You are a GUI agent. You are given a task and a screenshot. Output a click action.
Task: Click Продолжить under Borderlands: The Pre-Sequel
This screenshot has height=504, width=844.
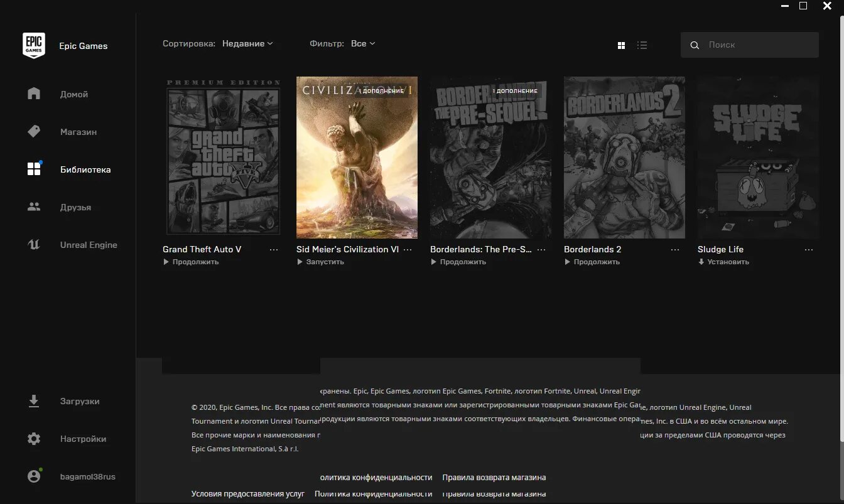click(458, 262)
